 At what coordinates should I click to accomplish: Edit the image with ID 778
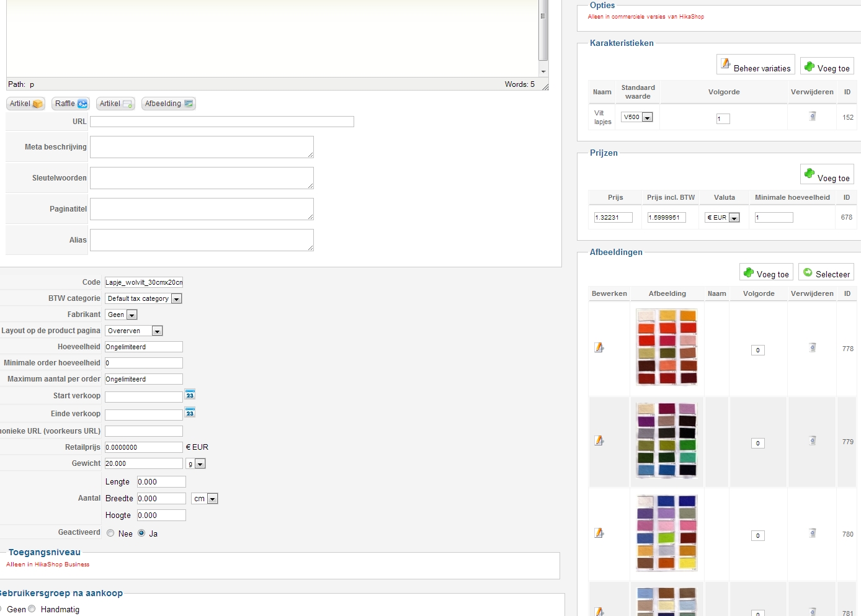(599, 348)
